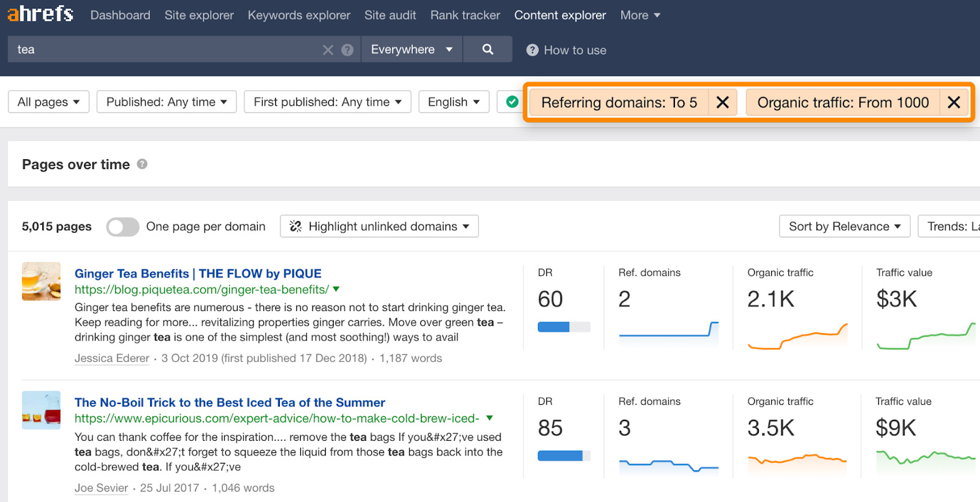Go to Site explorer
Screen dimensions: 980x502
tap(199, 15)
